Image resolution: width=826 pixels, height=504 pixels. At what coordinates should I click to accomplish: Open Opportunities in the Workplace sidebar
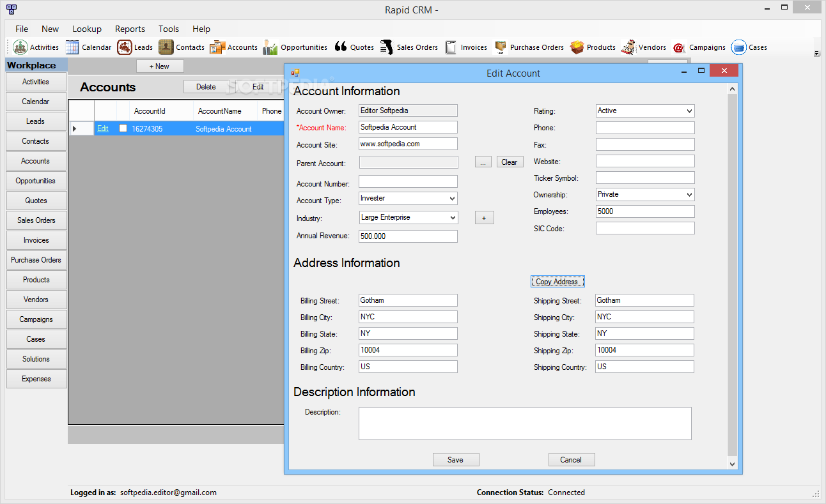[x=36, y=181]
